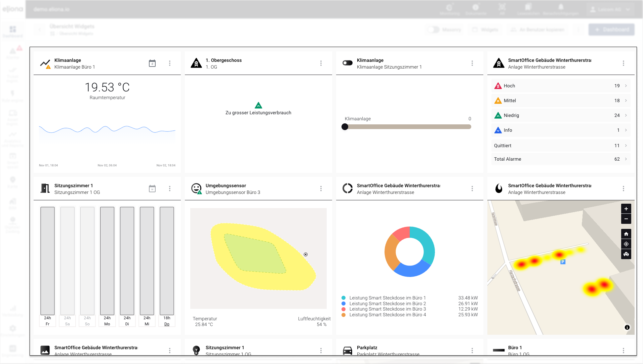Click the middle of Klimaanlage slider track
This screenshot has height=364, width=643.
[x=408, y=127]
